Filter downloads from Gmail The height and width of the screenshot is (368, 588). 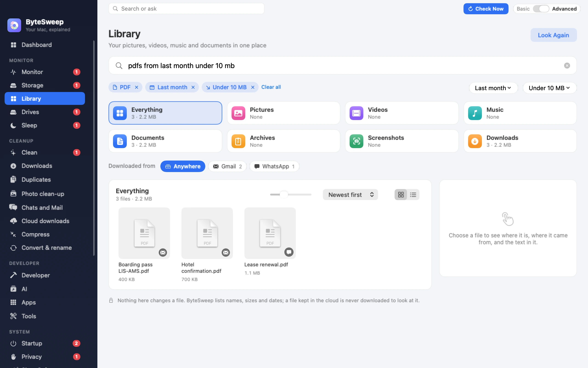pos(227,166)
